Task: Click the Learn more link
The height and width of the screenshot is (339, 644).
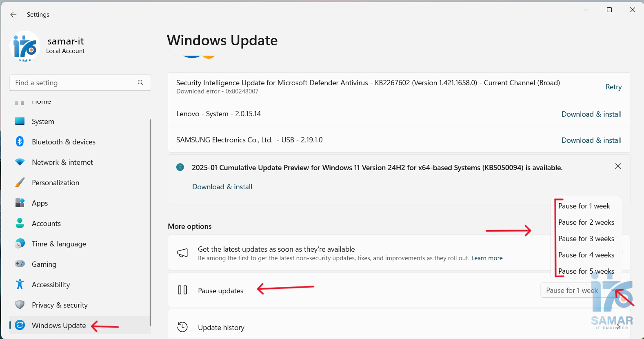Action: (487, 258)
